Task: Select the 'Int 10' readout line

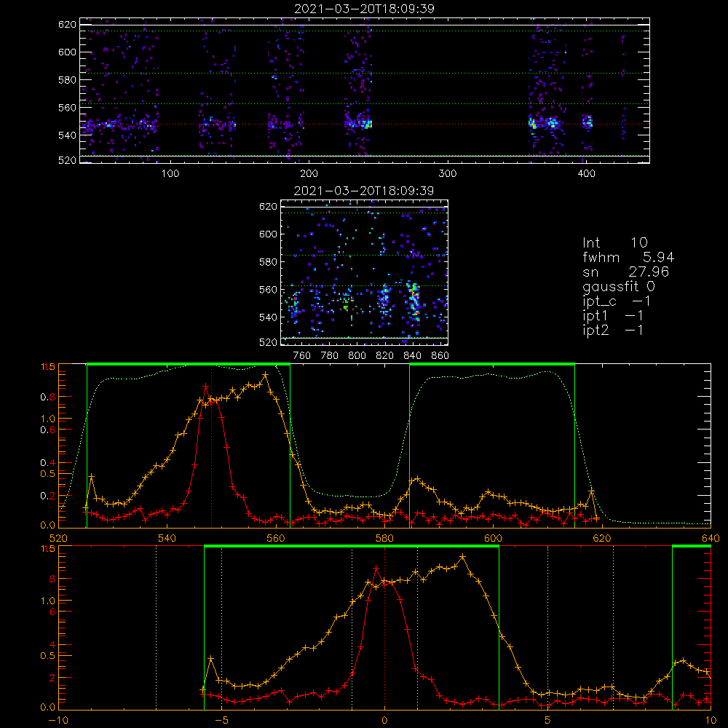Action: [x=614, y=242]
